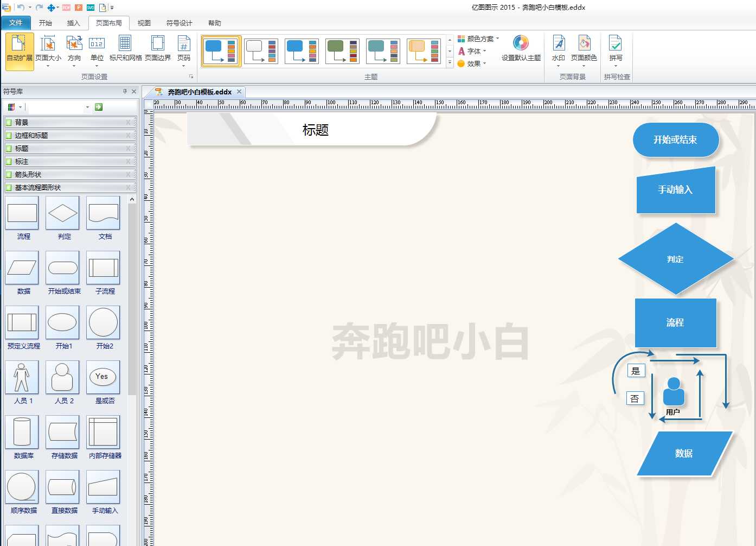This screenshot has height=546, width=756.
Task: Expand the Background (背景) library category
Action: (x=70, y=122)
